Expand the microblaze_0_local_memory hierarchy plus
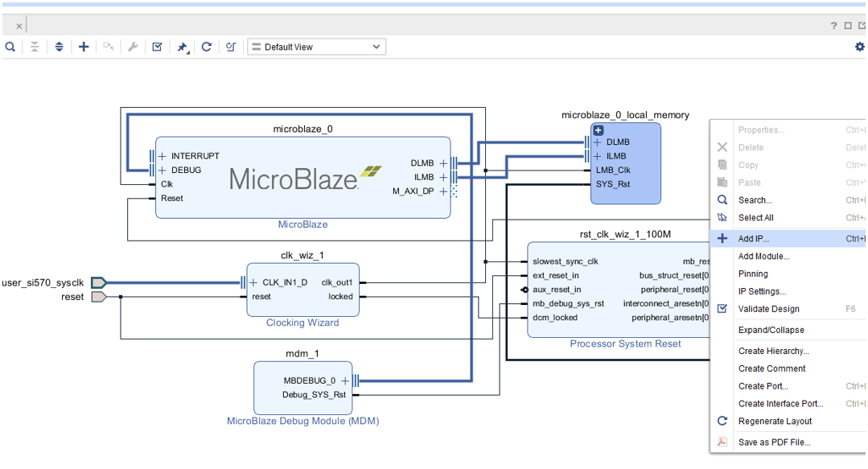The image size is (868, 469). click(x=598, y=130)
